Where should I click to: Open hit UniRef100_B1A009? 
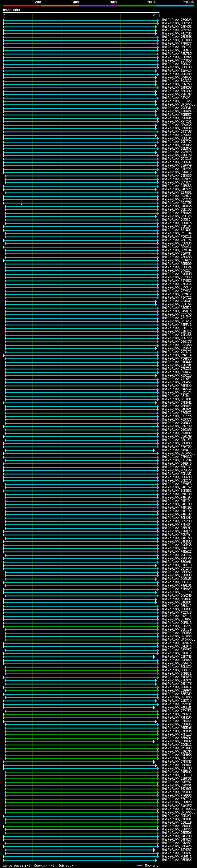click(176, 165)
